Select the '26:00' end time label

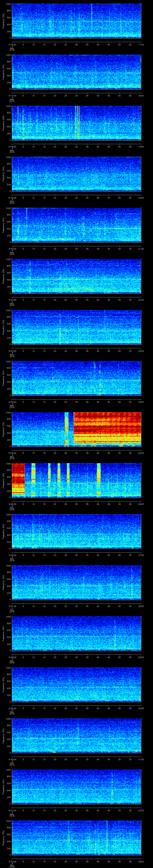coord(141,504)
